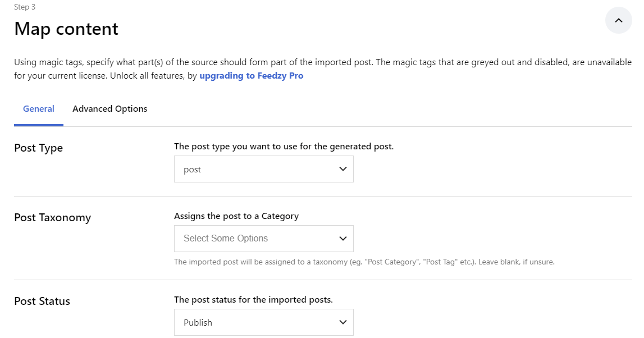Screen dimensions: 644x338
Task: Click the Step 3 label
Action: coord(25,7)
